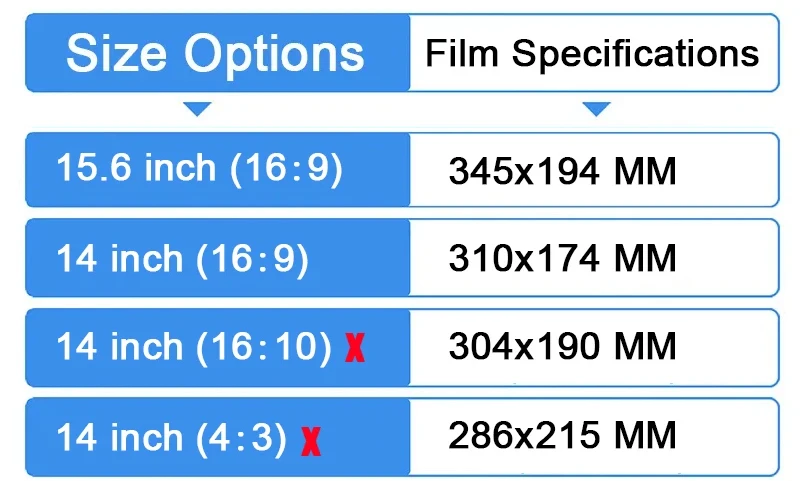Click the red X beside 14 inch (16:10)
This screenshot has width=800, height=481.
tap(355, 347)
